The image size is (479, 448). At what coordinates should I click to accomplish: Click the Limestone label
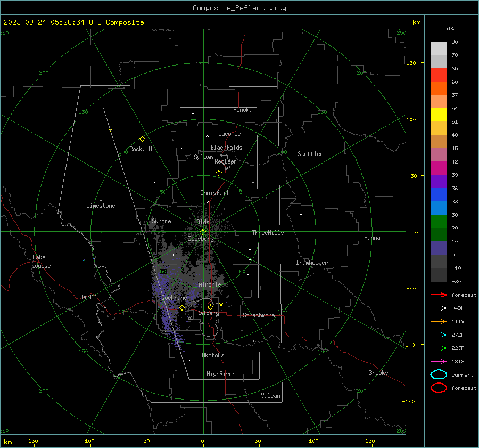(101, 206)
